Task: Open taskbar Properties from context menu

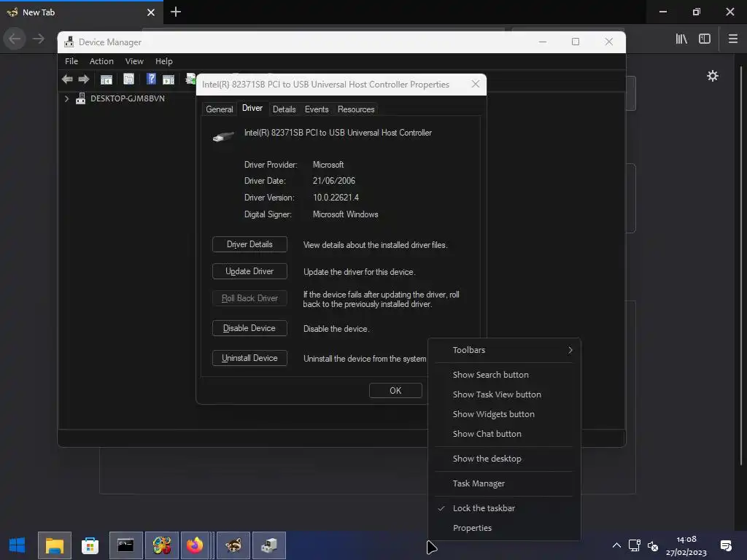Action: (505, 528)
